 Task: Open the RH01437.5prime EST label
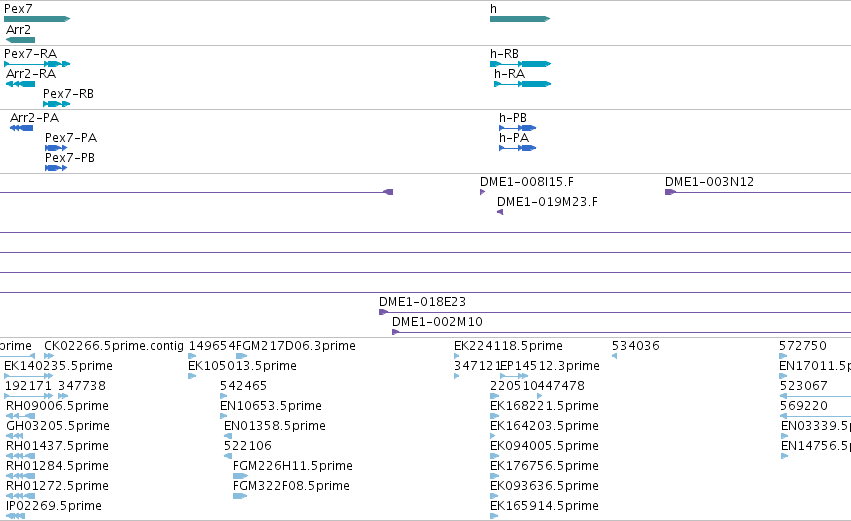coord(57,446)
